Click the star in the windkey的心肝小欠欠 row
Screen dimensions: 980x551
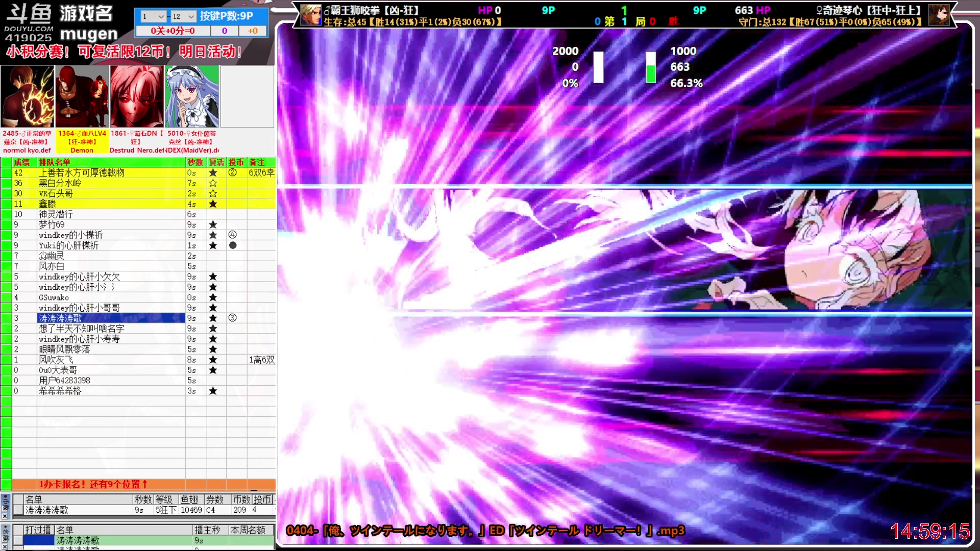point(213,277)
